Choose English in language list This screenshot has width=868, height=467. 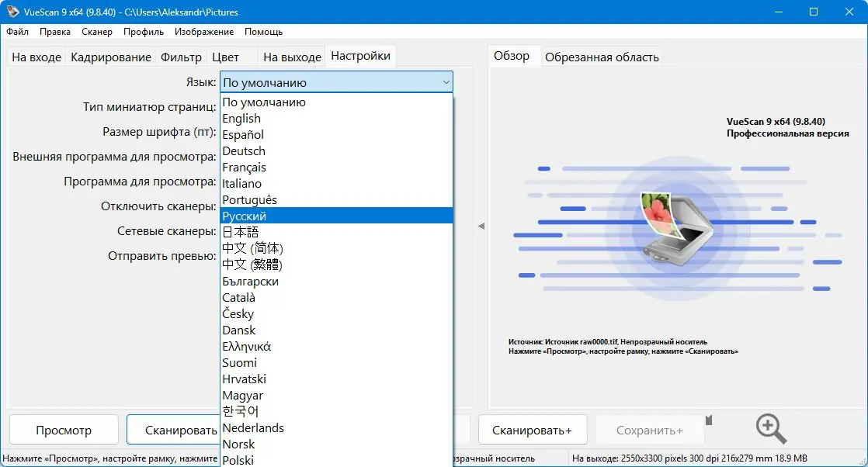tap(337, 118)
